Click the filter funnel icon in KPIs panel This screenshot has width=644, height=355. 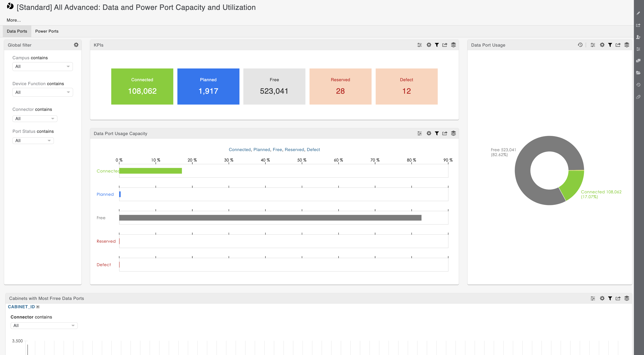(437, 45)
